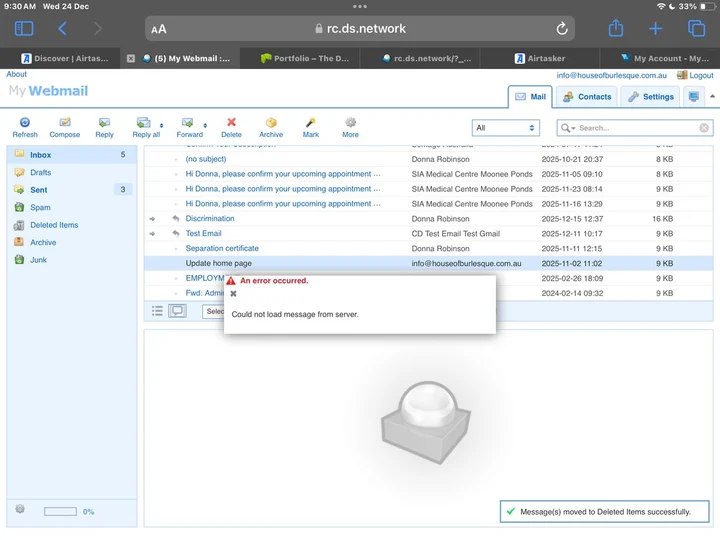
Task: Click the Refresh mail icon
Action: click(x=25, y=127)
